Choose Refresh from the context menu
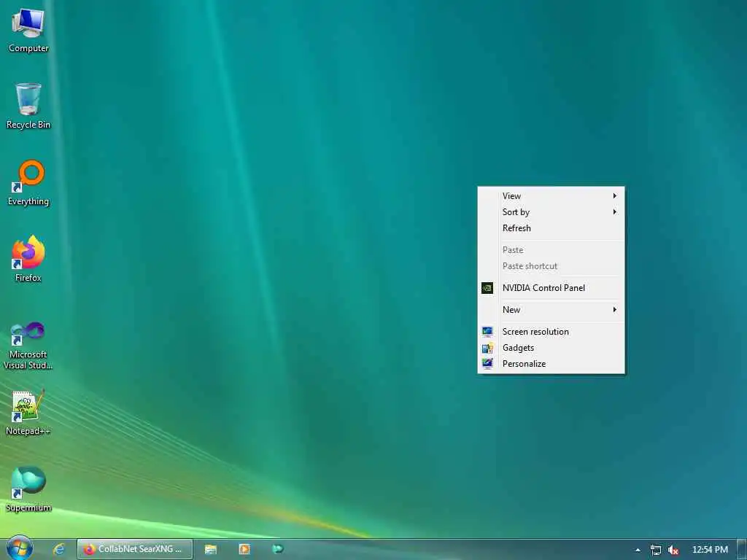The image size is (747, 560). 551,228
